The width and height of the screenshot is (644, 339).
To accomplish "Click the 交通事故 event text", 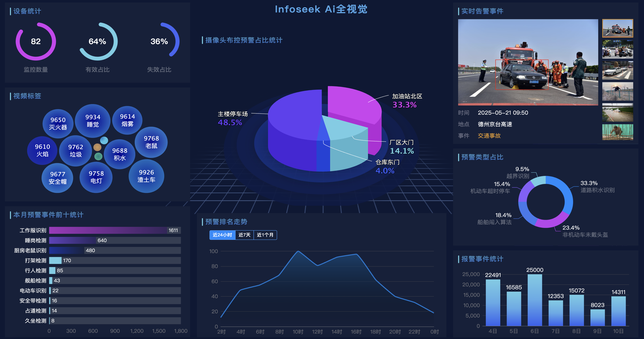I will click(489, 136).
